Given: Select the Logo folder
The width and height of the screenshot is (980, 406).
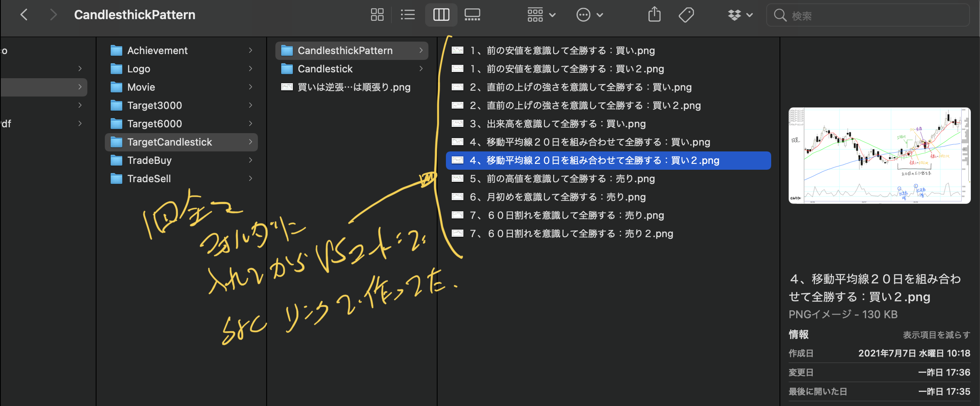Looking at the screenshot, I should click(x=181, y=69).
